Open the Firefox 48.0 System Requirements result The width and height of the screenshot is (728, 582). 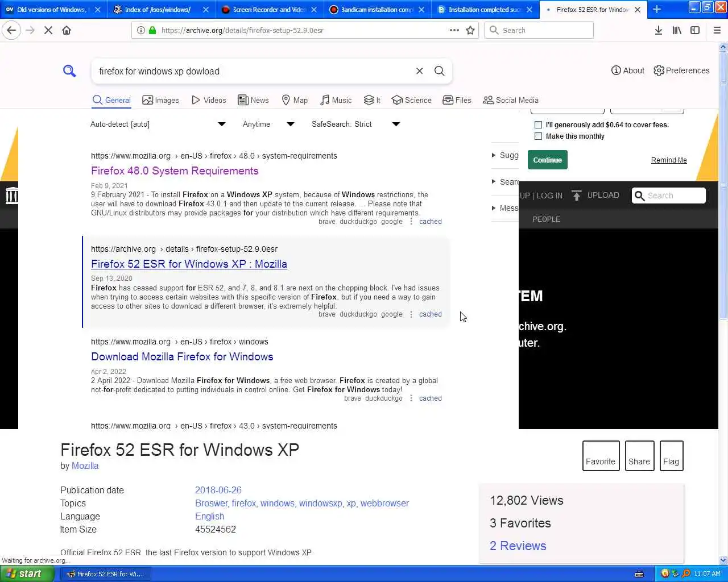[x=175, y=171]
